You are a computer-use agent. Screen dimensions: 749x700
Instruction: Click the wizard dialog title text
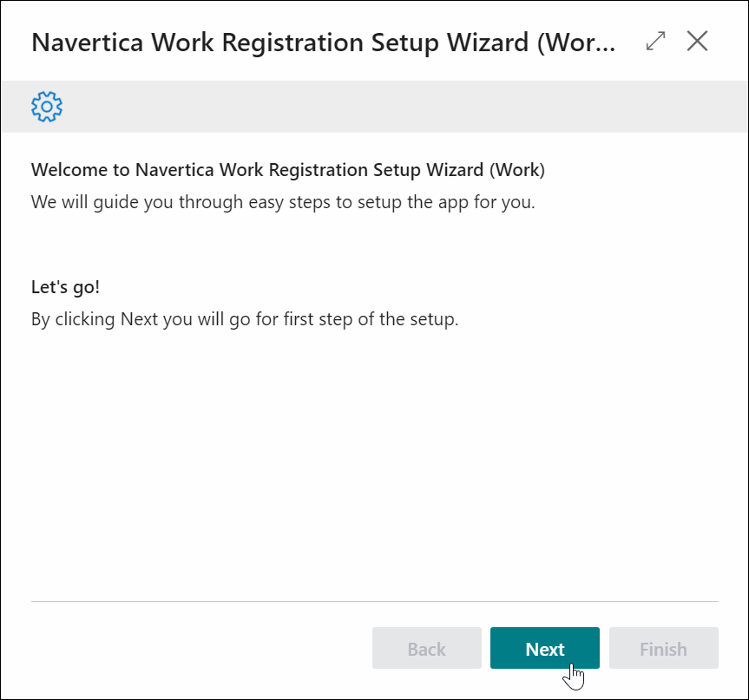point(324,42)
